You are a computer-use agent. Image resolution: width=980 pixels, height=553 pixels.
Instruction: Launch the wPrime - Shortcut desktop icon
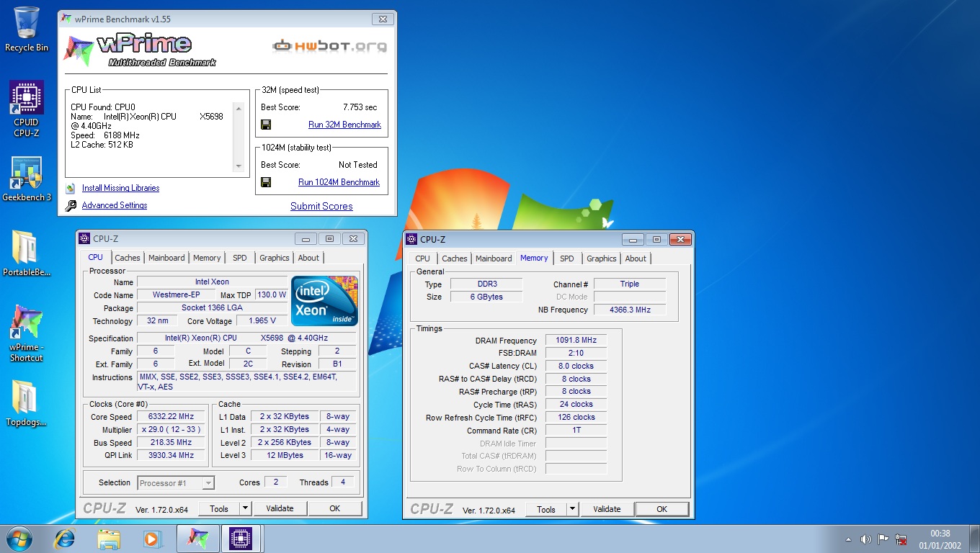(x=27, y=333)
